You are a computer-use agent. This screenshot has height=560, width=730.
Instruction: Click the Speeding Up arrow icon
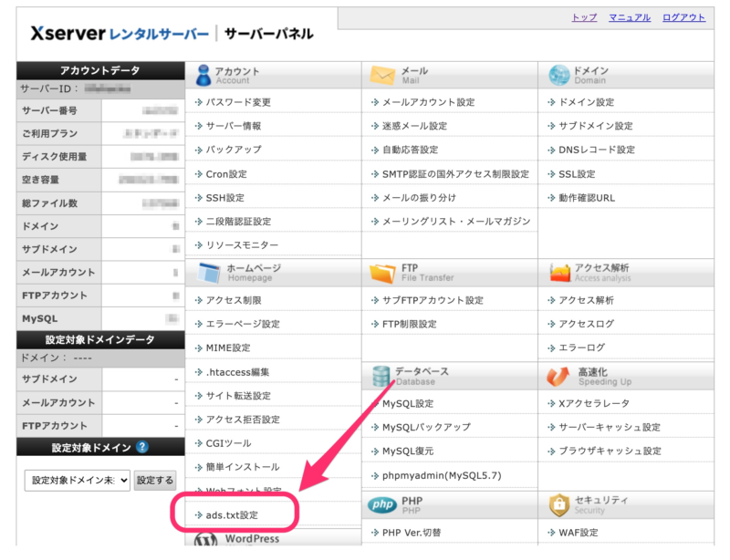[x=558, y=376]
